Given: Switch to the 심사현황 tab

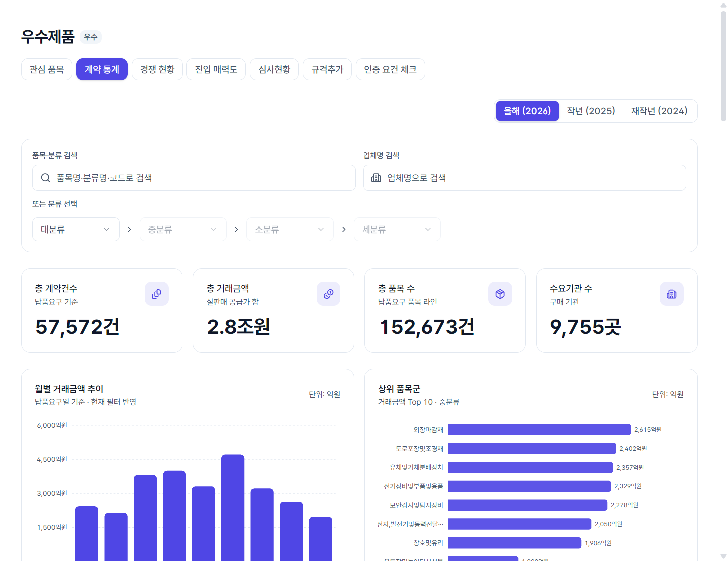Looking at the screenshot, I should click(274, 69).
